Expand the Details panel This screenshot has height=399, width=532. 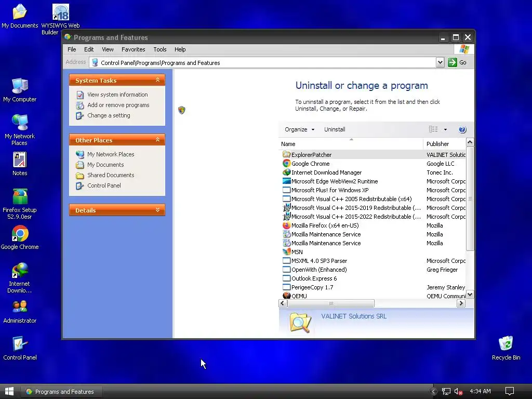tap(158, 210)
